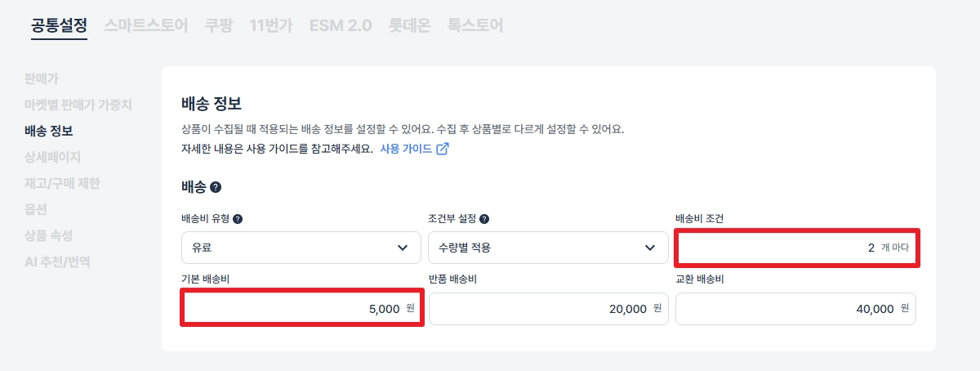Viewport: 980px width, 371px height.
Task: Select 판매가 in the left sidebar
Action: tap(42, 78)
